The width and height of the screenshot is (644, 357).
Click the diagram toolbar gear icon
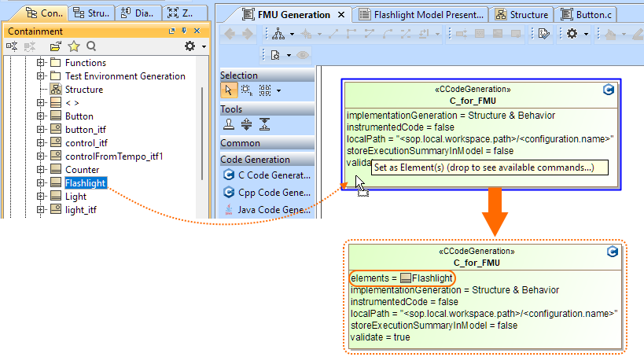coord(572,34)
